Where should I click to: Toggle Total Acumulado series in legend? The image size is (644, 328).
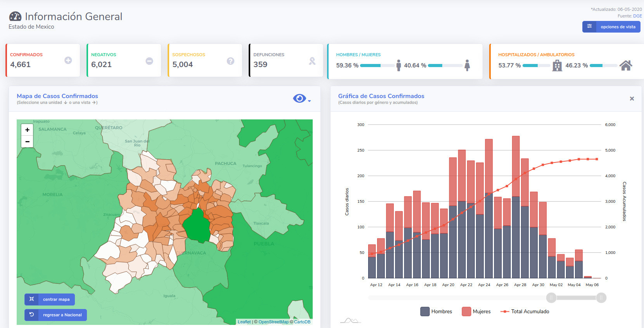(x=525, y=311)
